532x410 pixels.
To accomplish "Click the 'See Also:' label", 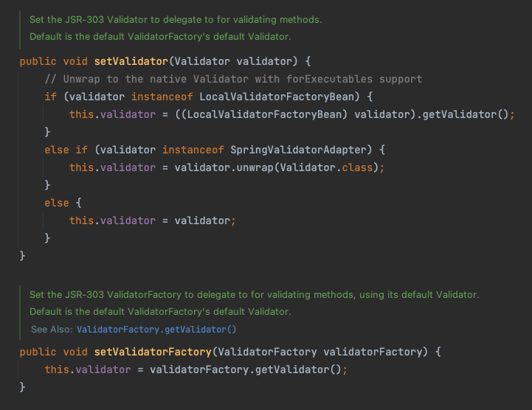I will (x=52, y=330).
